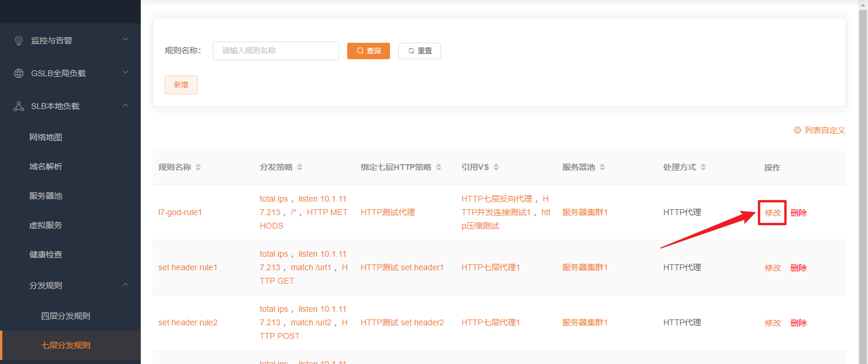Screen dimensions: 868x364
Task: Expand the GSLB全局负载 menu chevron
Action: click(x=126, y=73)
